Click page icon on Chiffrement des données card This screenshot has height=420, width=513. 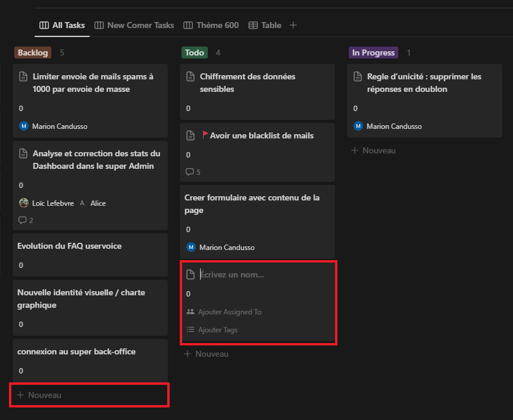point(191,76)
